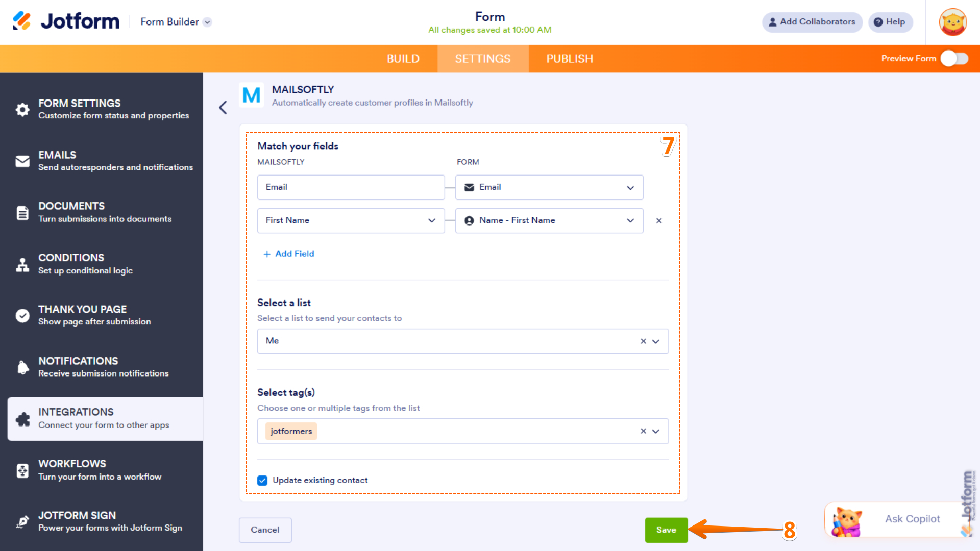Click the Jotform Sign pen icon
This screenshot has height=551, width=980.
pyautogui.click(x=22, y=521)
